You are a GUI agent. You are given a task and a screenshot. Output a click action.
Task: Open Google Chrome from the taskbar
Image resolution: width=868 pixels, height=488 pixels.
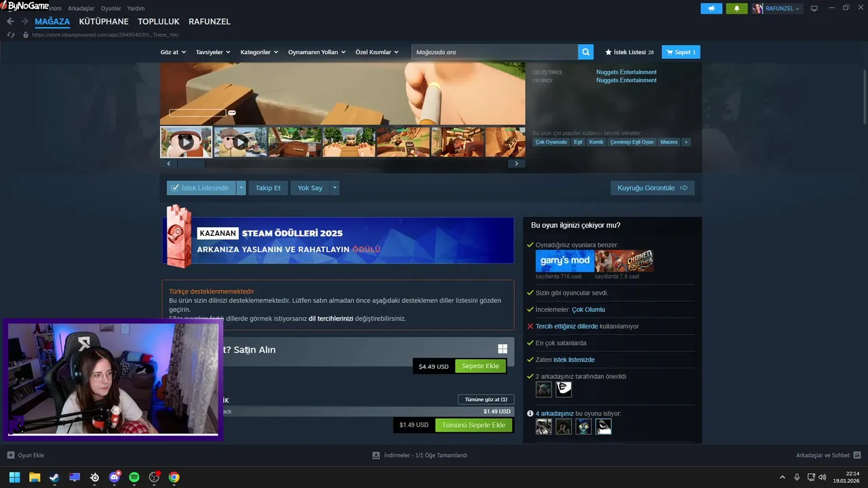click(174, 477)
